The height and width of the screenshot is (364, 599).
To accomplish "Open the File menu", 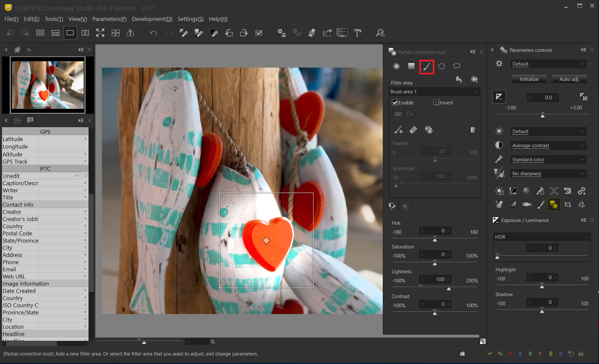I will point(11,19).
